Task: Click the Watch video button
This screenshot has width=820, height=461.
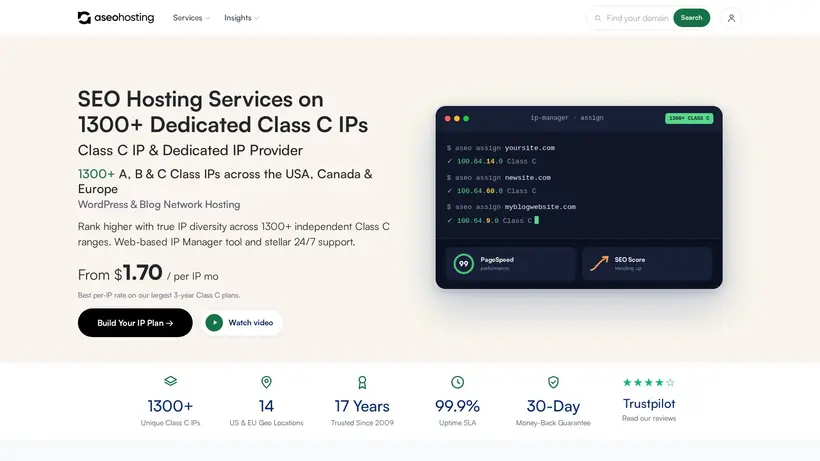Action: coord(242,322)
